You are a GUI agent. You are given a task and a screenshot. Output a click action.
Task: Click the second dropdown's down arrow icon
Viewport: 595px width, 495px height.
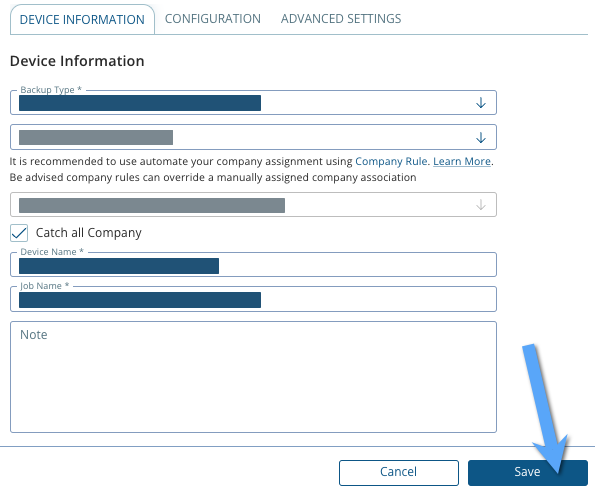[481, 137]
